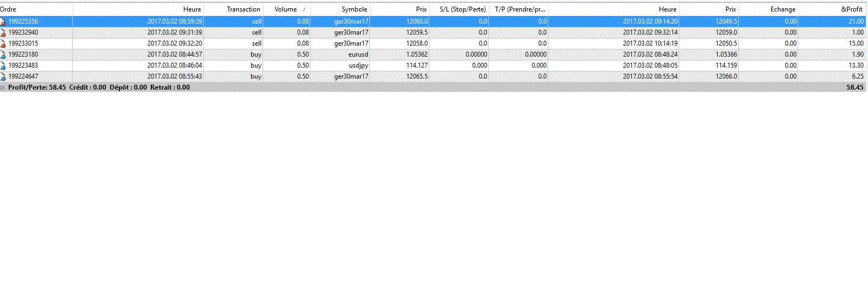Sort by the Transaction column header

pos(233,9)
